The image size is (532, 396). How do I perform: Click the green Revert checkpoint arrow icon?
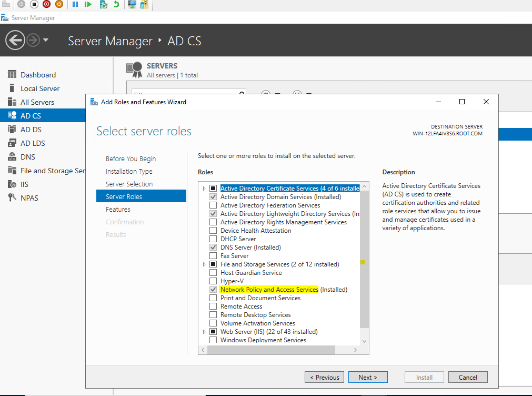(x=116, y=4)
